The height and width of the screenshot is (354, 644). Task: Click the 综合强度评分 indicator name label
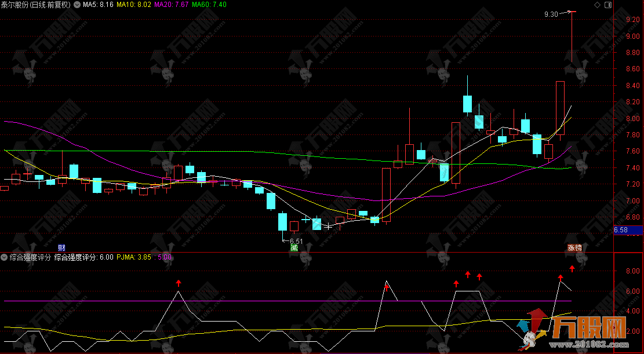pos(30,257)
